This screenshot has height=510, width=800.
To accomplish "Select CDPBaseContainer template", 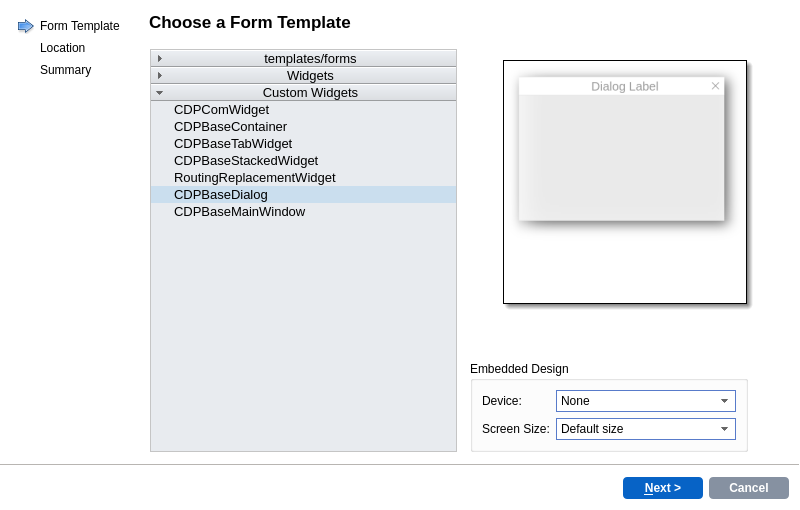I will point(230,127).
